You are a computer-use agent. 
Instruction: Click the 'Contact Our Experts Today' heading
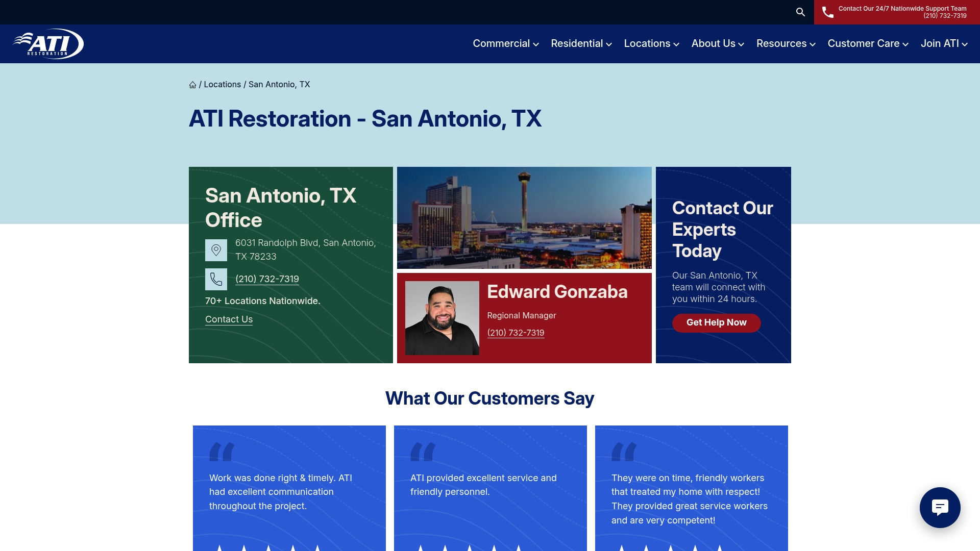pyautogui.click(x=722, y=230)
